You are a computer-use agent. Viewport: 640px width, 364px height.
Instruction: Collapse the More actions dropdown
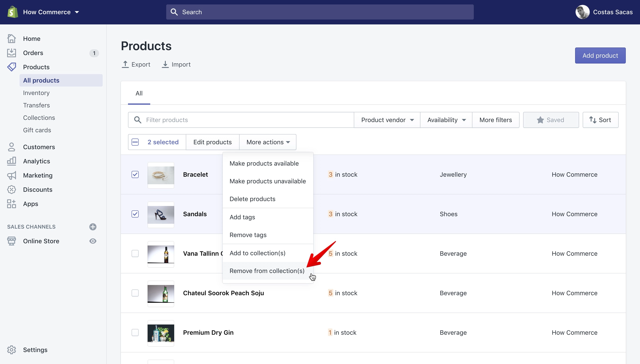point(268,142)
